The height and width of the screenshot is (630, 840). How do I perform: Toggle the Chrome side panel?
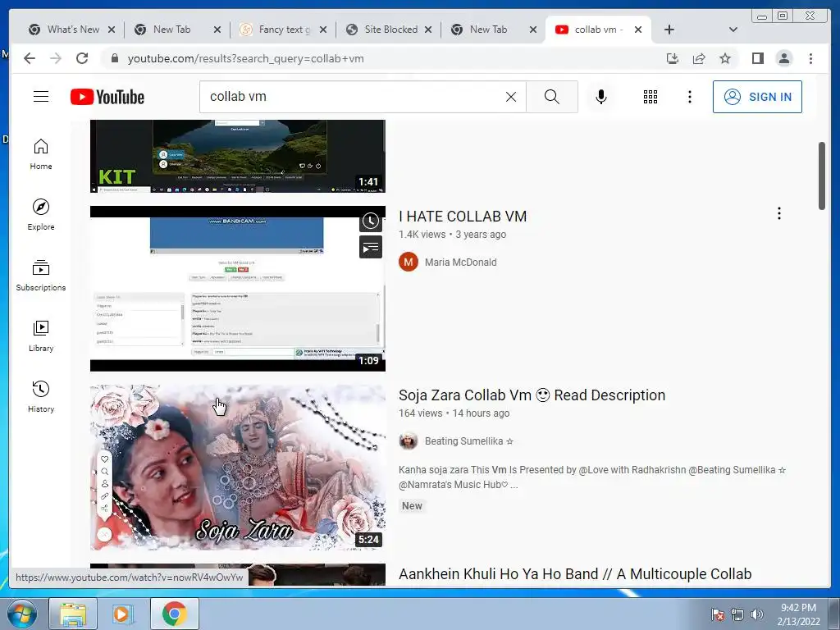coord(757,58)
